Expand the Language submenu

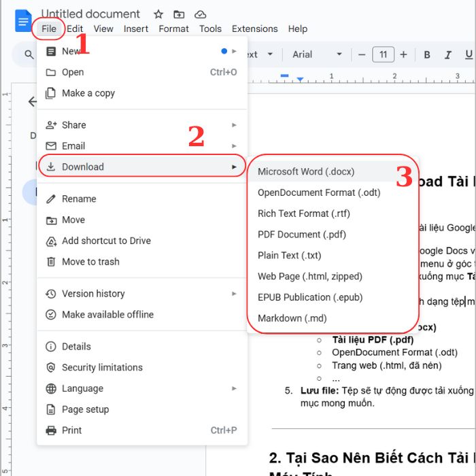tap(141, 388)
